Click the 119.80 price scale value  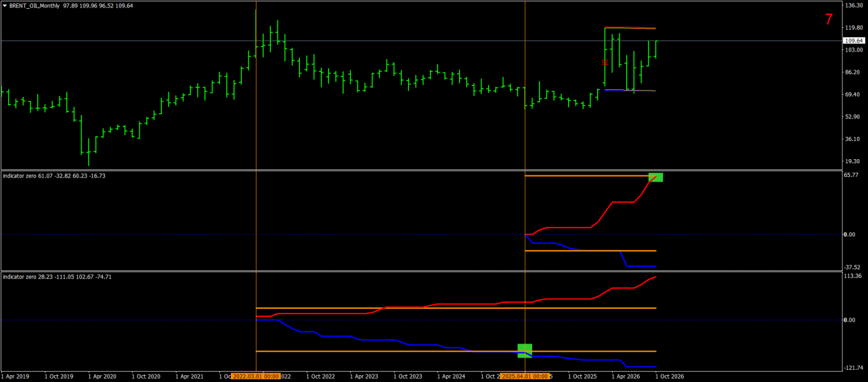[x=854, y=28]
